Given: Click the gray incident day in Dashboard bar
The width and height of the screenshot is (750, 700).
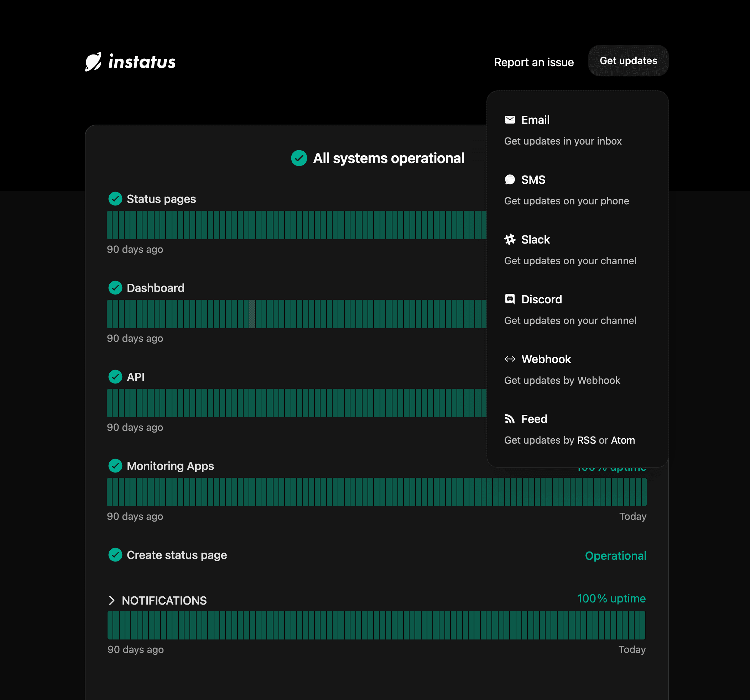Looking at the screenshot, I should [252, 314].
